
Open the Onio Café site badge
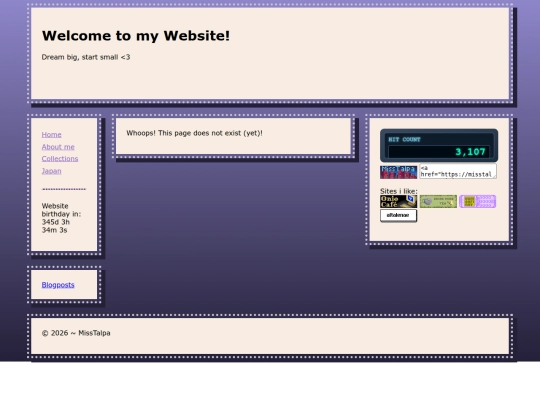tap(398, 201)
